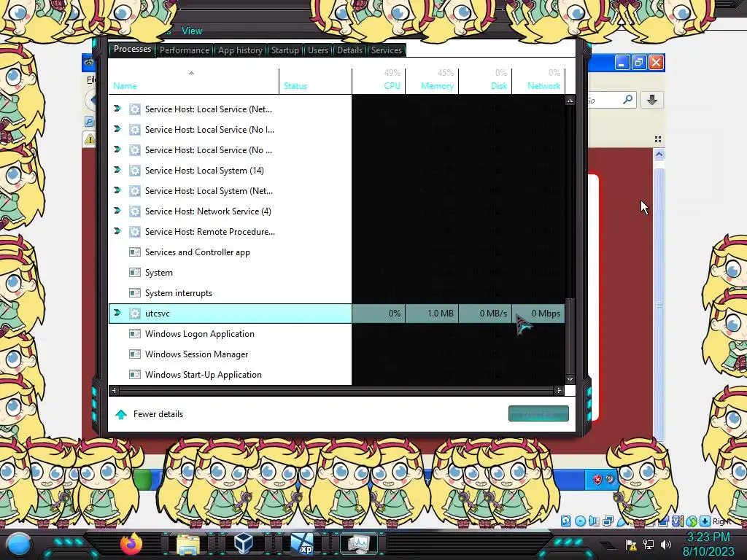The image size is (747, 560).
Task: Expand Service Host: Local Service (No l... row
Action: 117,129
